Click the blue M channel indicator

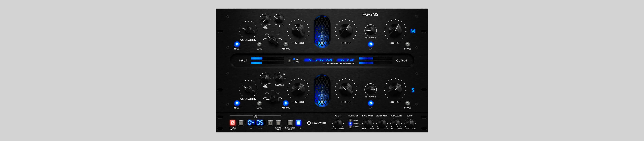(413, 31)
